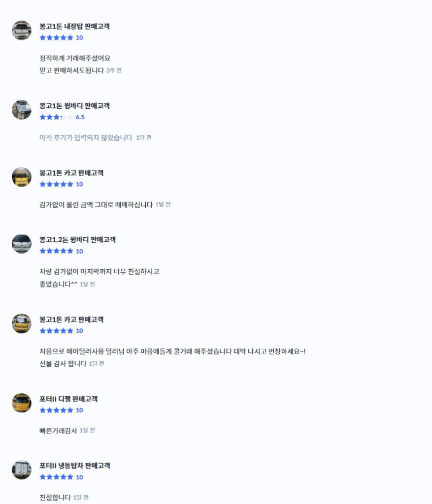Open the 포터II 디젤 판매고객 title
The image size is (432, 504).
(x=68, y=399)
